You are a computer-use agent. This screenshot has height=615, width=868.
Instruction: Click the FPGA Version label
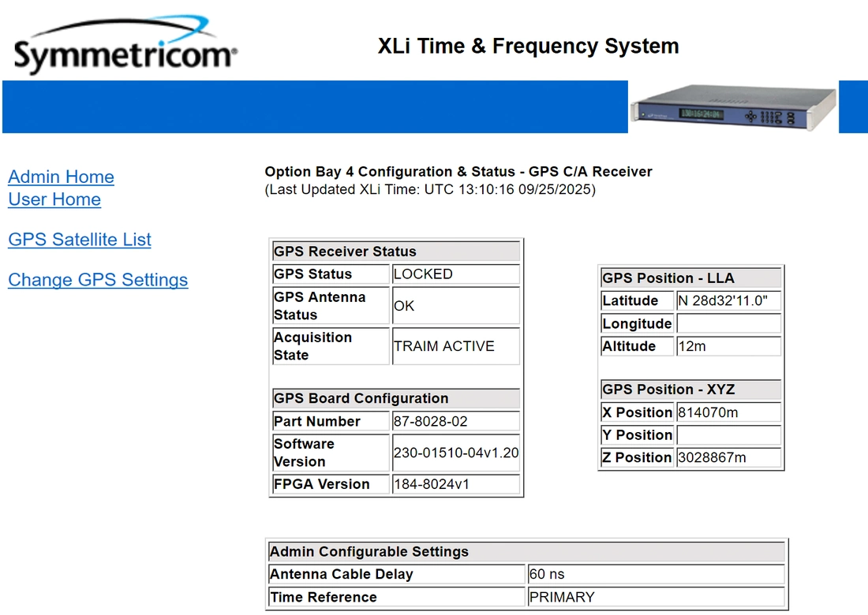click(x=331, y=484)
